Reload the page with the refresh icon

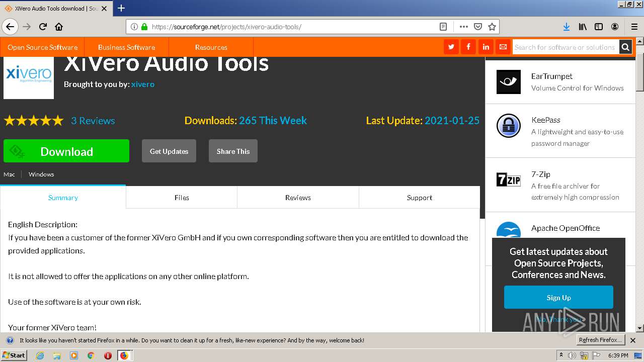[43, 27]
